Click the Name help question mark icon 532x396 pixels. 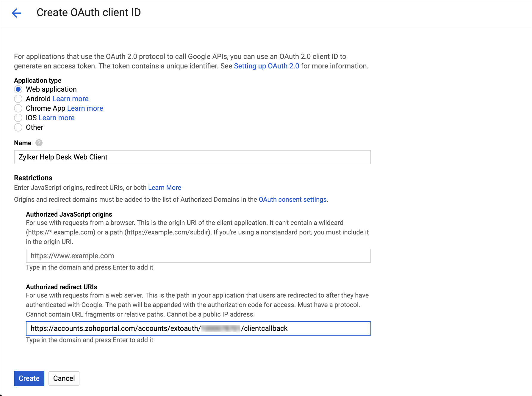(x=39, y=143)
